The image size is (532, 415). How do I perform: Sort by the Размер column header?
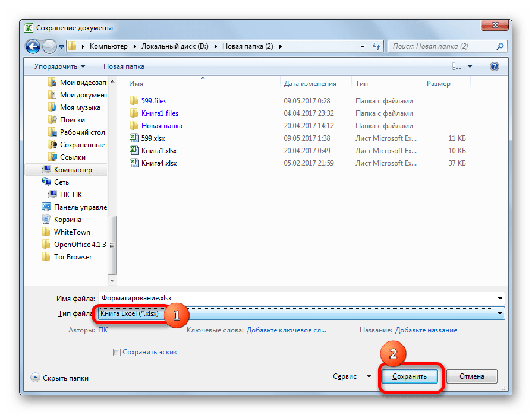coord(438,84)
